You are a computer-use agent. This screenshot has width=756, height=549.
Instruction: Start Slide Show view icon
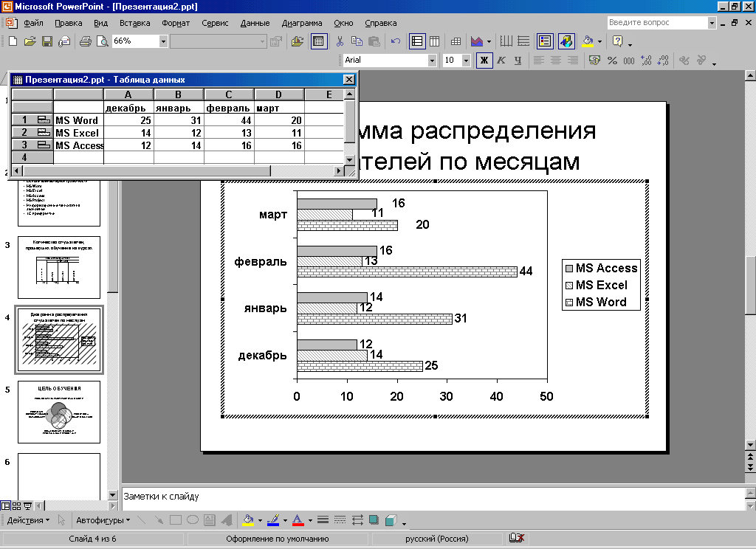[27, 505]
